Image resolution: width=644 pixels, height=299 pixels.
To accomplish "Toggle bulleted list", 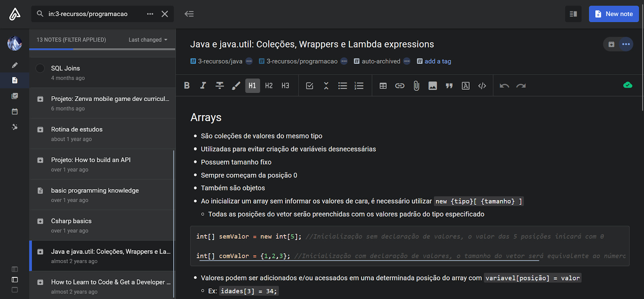I will (x=343, y=85).
